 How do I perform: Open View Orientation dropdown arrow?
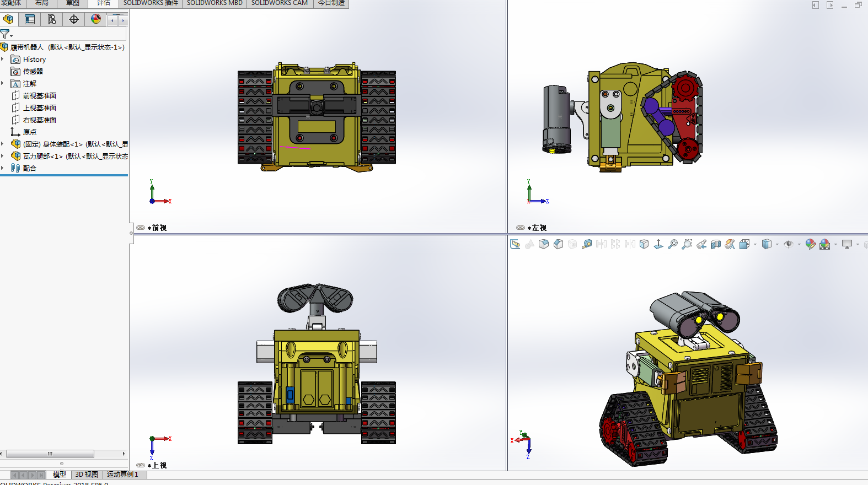pyautogui.click(x=755, y=244)
